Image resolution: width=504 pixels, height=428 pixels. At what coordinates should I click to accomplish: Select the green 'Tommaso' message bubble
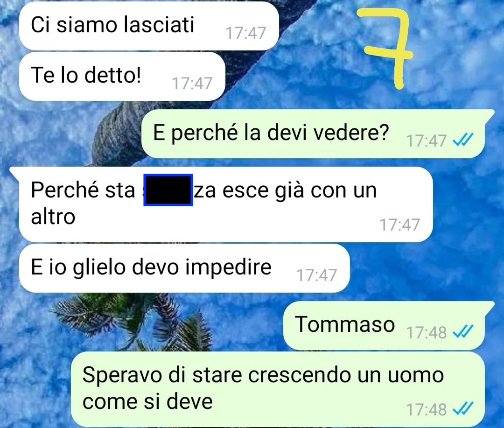click(x=388, y=325)
